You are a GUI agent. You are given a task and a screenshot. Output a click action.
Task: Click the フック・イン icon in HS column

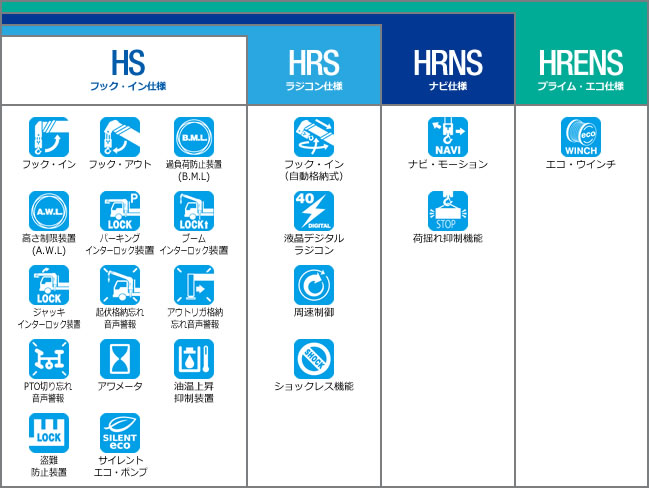pyautogui.click(x=49, y=137)
